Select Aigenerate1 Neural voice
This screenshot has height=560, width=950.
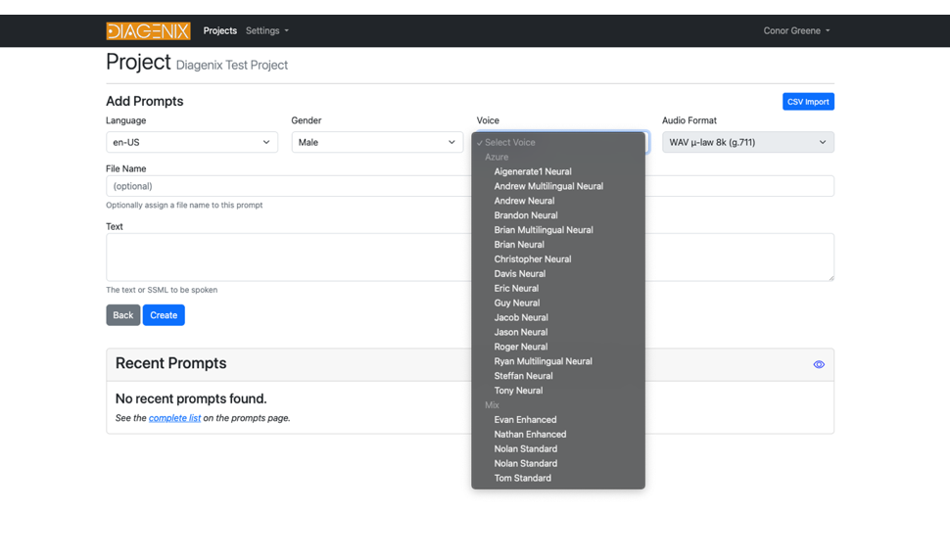tap(558, 171)
